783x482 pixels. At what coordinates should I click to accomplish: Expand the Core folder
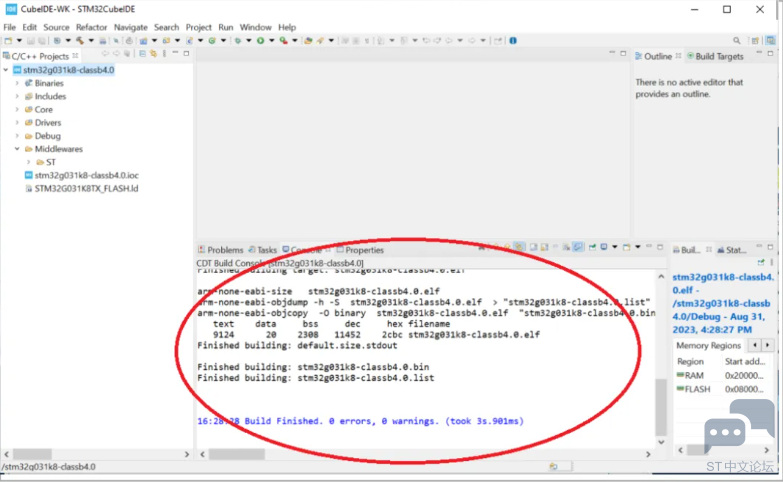point(17,109)
